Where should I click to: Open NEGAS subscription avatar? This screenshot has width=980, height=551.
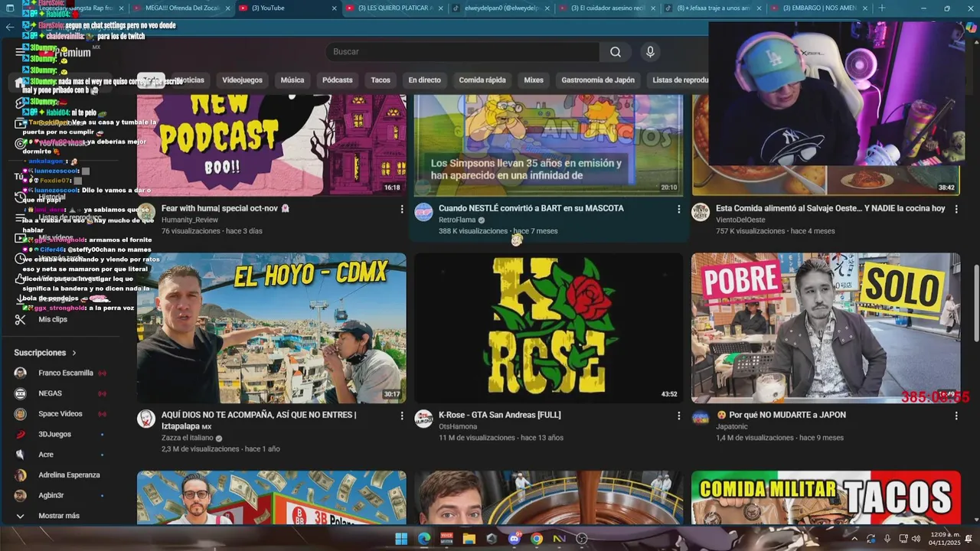[x=21, y=393]
